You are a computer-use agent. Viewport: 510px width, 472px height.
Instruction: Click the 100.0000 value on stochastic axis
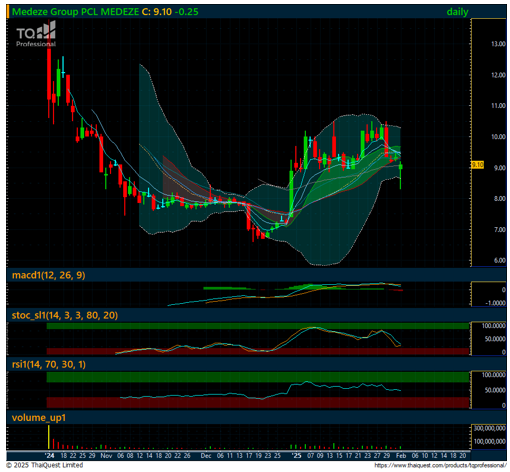(493, 326)
